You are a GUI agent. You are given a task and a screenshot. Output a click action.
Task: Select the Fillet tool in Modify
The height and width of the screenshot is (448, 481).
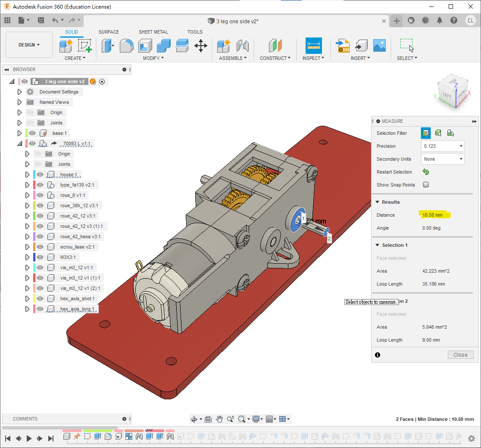coord(126,46)
